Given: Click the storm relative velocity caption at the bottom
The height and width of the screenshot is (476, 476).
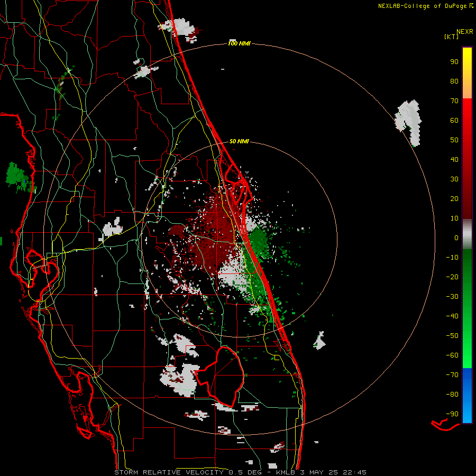Looking at the screenshot, I should click(240, 472).
